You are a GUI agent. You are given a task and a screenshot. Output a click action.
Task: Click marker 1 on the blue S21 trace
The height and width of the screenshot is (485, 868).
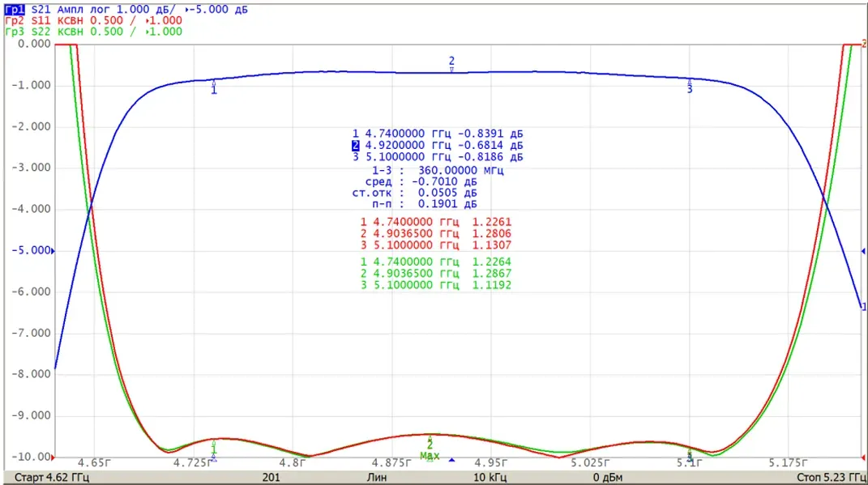point(214,87)
